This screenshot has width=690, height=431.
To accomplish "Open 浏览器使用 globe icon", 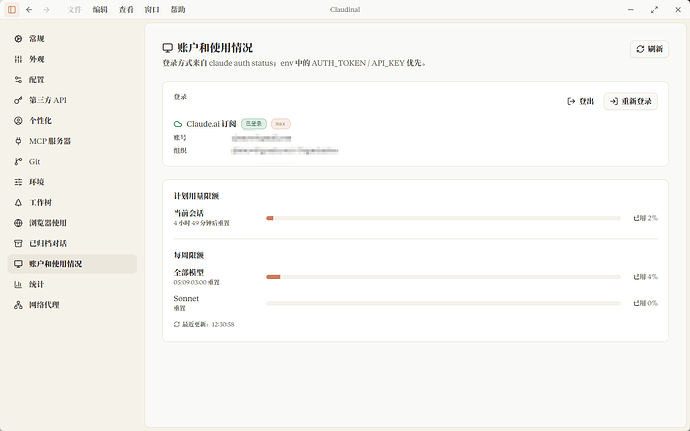I will (x=18, y=223).
